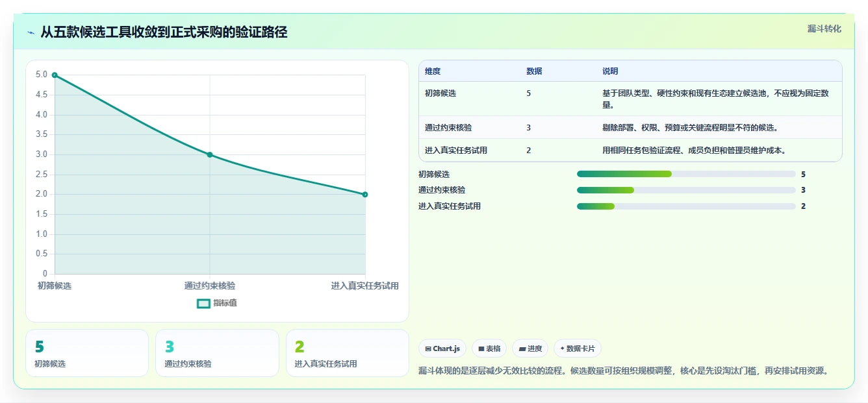The height and width of the screenshot is (403, 868).
Task: Click the 初筛候选 label beside progress bars
Action: coord(434,174)
